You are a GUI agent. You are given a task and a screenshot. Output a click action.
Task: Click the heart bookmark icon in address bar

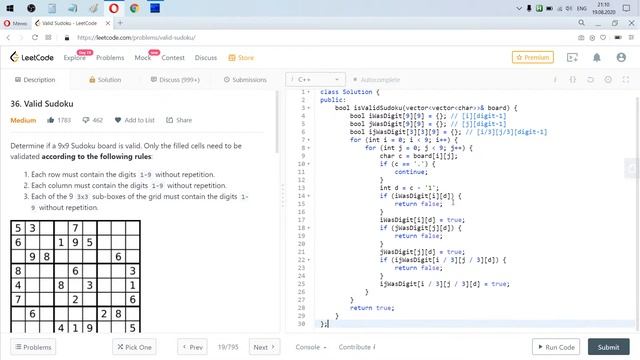[x=603, y=38]
